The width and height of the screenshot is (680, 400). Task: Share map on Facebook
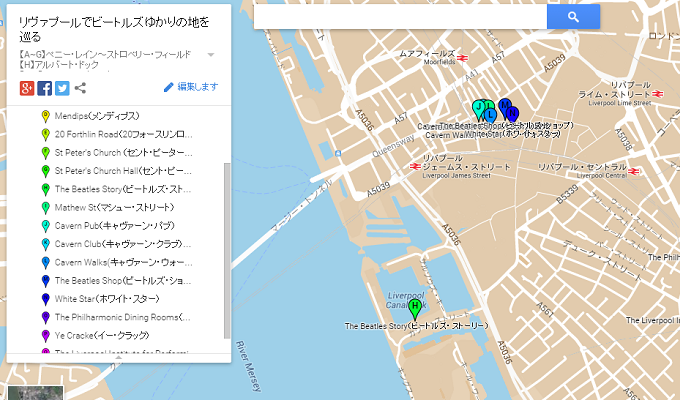pyautogui.click(x=45, y=88)
